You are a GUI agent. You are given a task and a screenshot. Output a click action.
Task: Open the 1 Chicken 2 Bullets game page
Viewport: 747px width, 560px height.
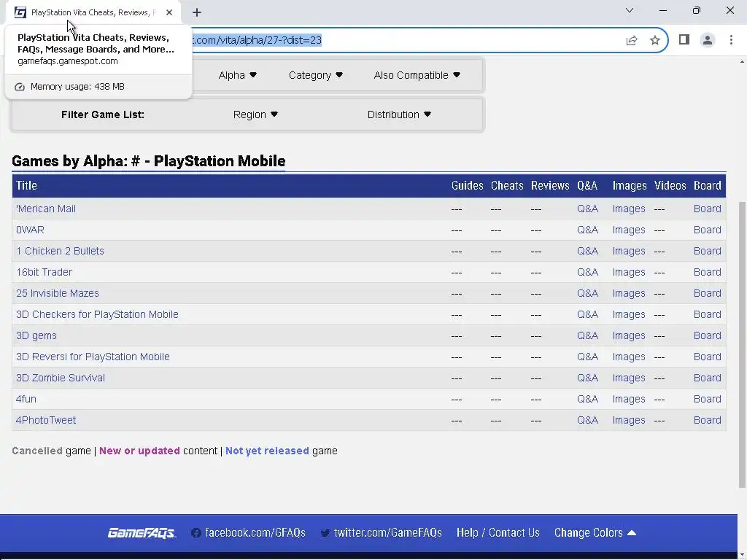pyautogui.click(x=60, y=251)
